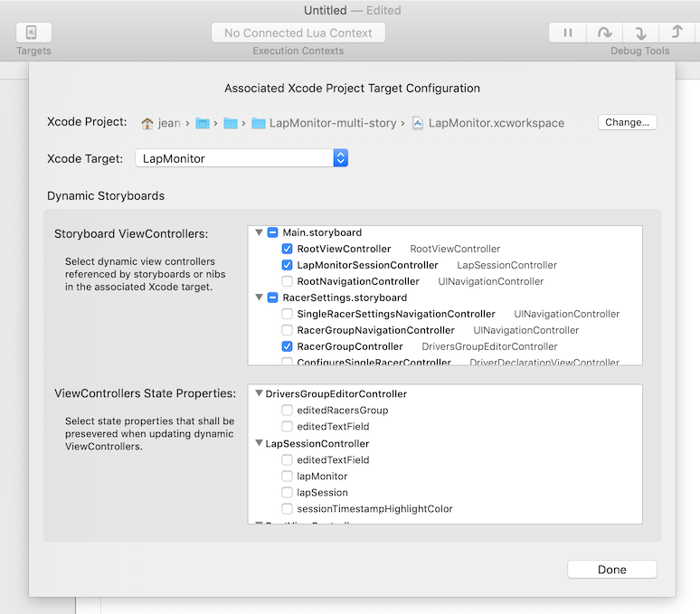Screen dimensions: 700x614
Task: Check the RootNavigationController checkbox
Action: pyautogui.click(x=287, y=281)
